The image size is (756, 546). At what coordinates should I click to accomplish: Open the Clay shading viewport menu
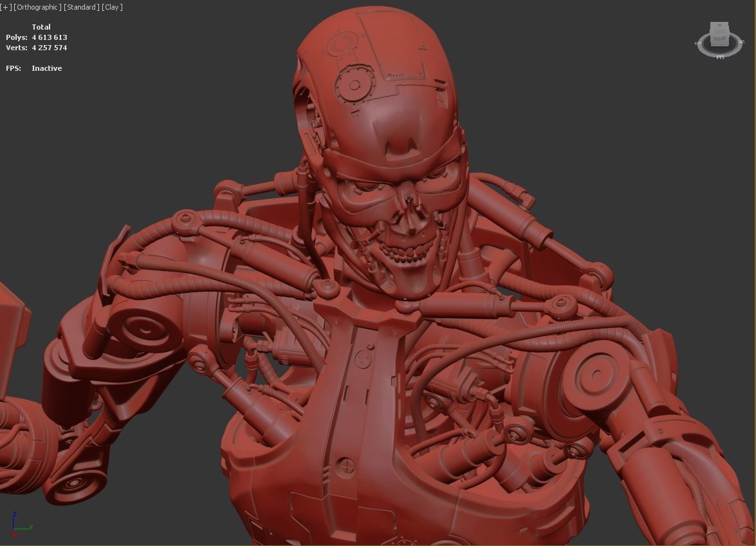click(112, 7)
